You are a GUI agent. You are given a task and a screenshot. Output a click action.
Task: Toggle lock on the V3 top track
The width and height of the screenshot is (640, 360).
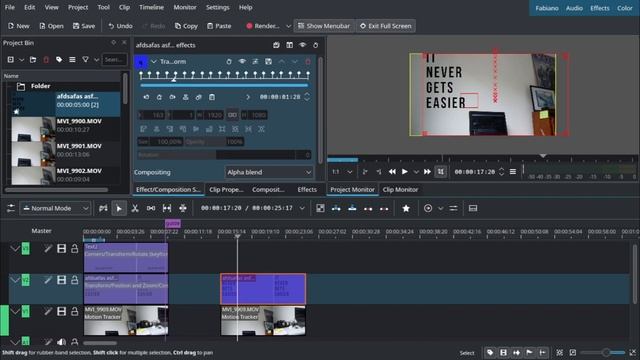coord(75,248)
